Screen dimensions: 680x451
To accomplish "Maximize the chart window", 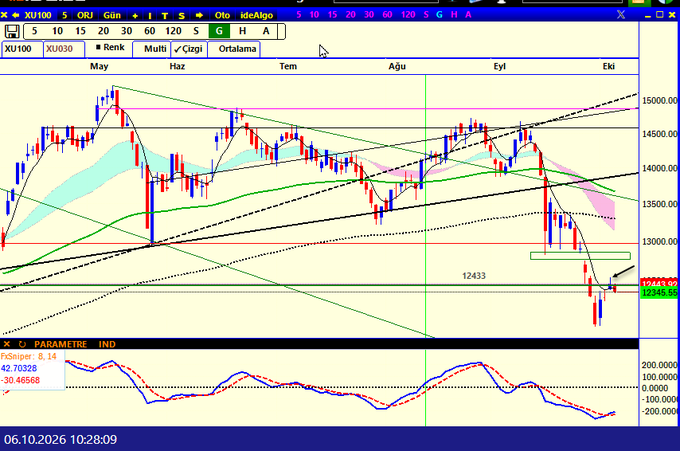I will coord(660,15).
